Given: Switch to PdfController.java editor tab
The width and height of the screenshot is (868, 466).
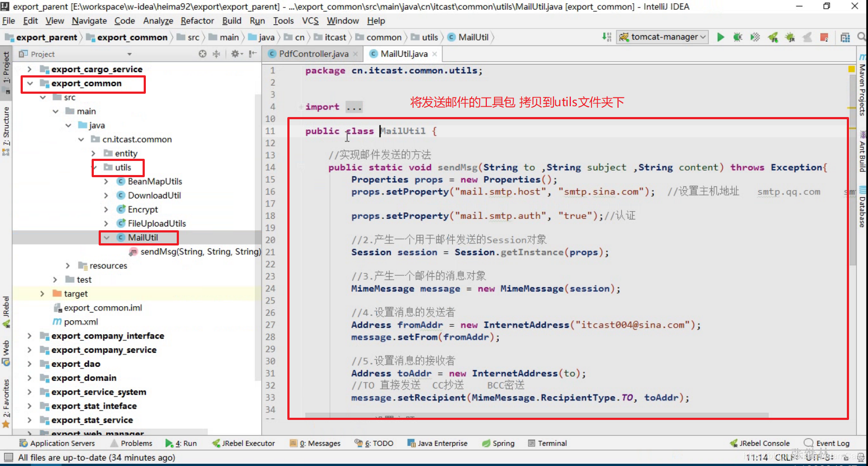Looking at the screenshot, I should coord(313,54).
